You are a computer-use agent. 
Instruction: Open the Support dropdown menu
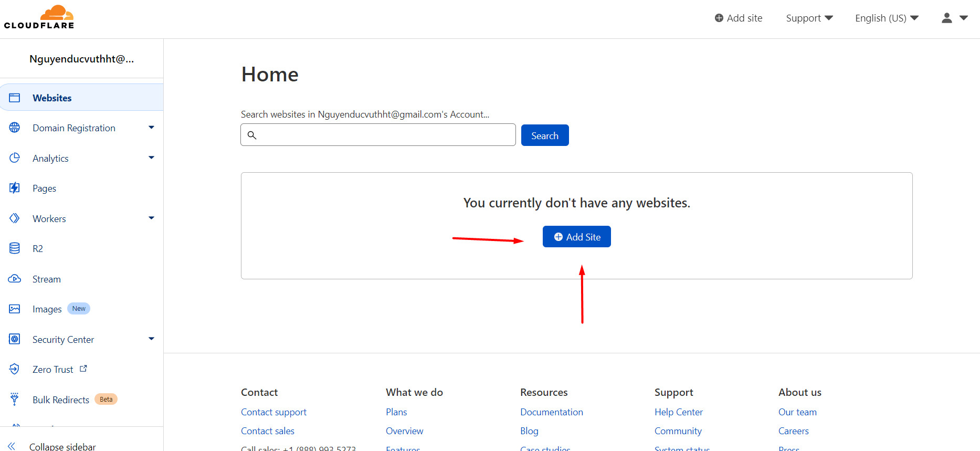809,18
